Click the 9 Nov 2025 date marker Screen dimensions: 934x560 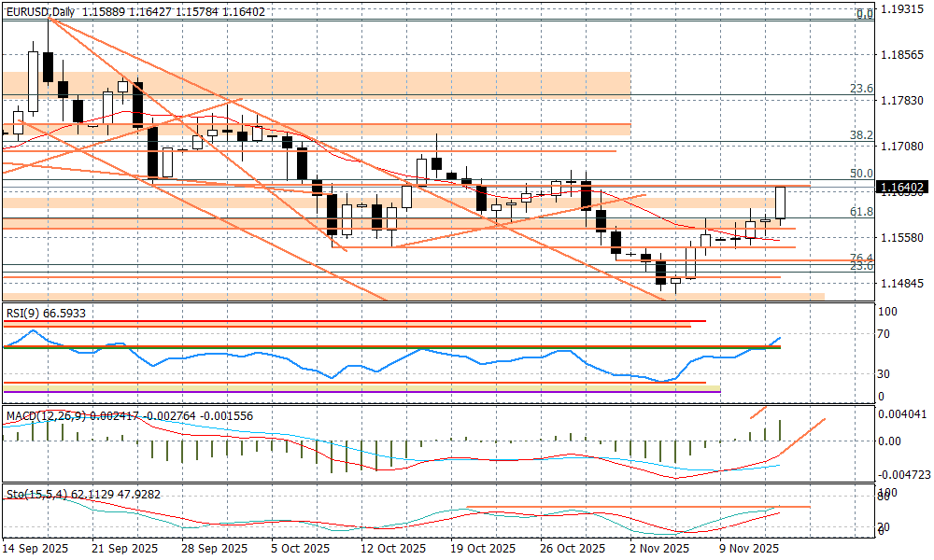click(x=747, y=549)
